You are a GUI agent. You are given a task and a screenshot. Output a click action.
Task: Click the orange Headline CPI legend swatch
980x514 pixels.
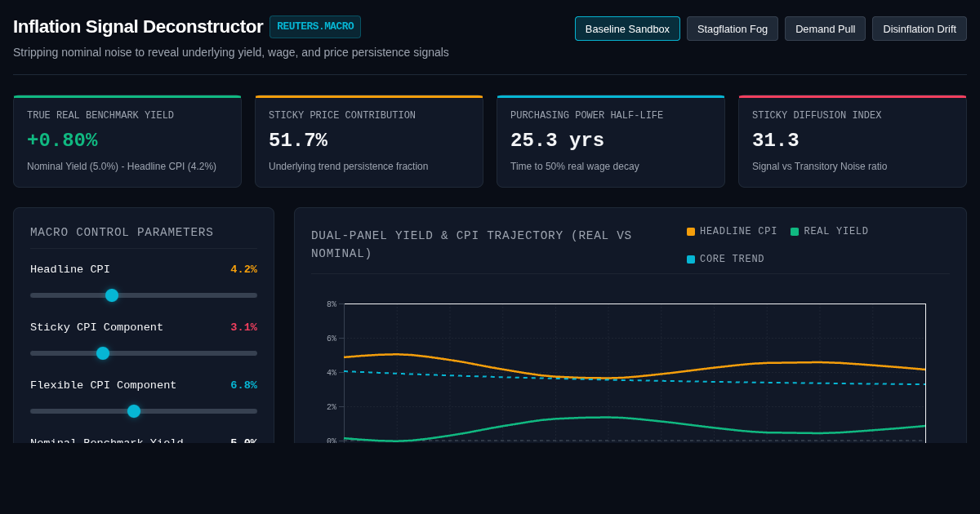point(691,232)
